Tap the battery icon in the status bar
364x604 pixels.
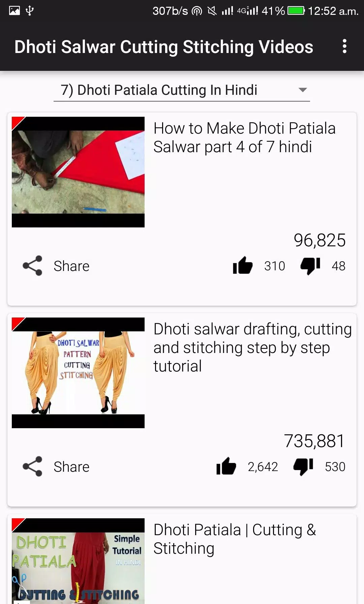click(x=296, y=11)
